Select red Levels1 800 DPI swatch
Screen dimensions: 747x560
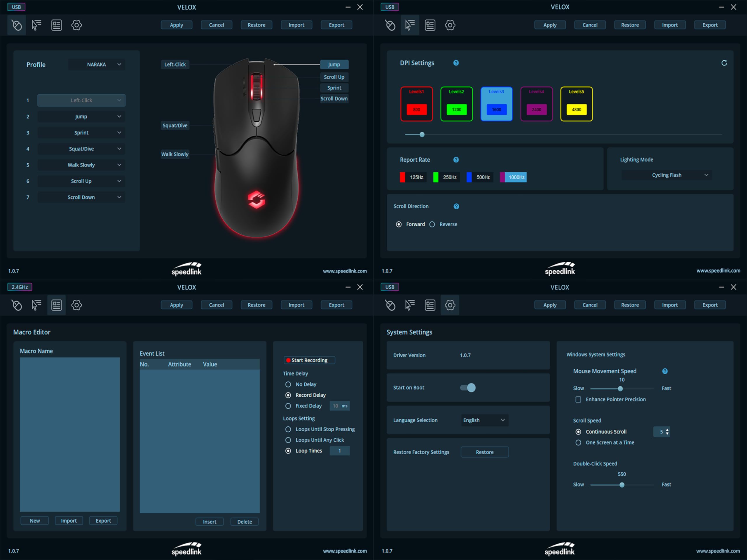(416, 109)
